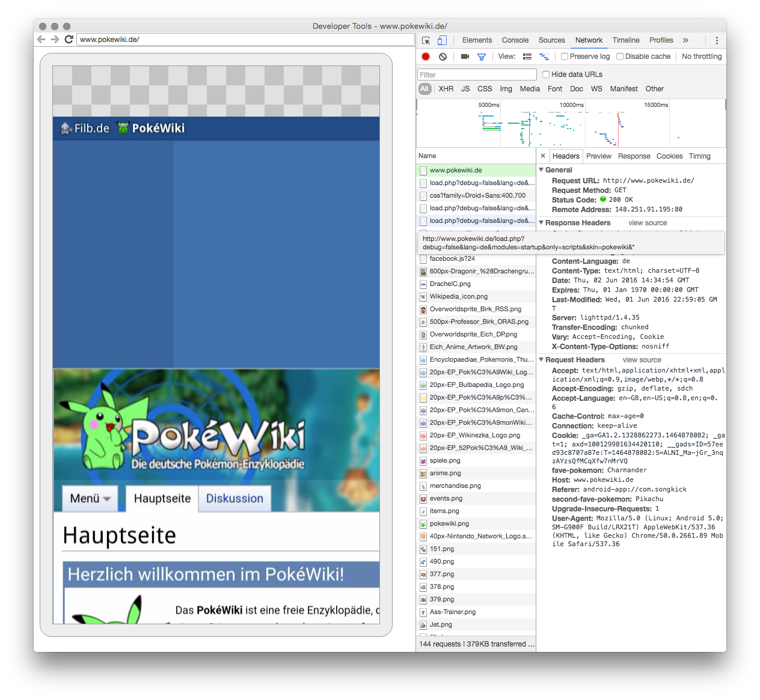This screenshot has height=700, width=760.
Task: Click view source for Request Headers
Action: tap(642, 360)
